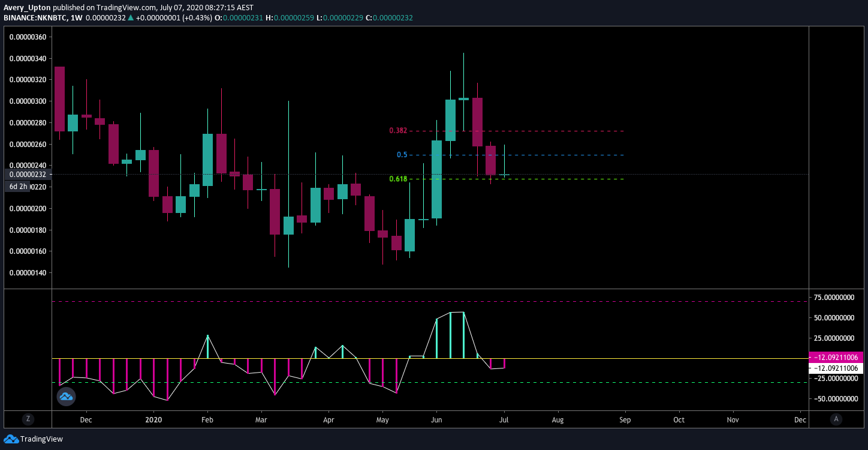Image resolution: width=868 pixels, height=450 pixels.
Task: Click the open value O:0.00000231
Action: point(240,18)
